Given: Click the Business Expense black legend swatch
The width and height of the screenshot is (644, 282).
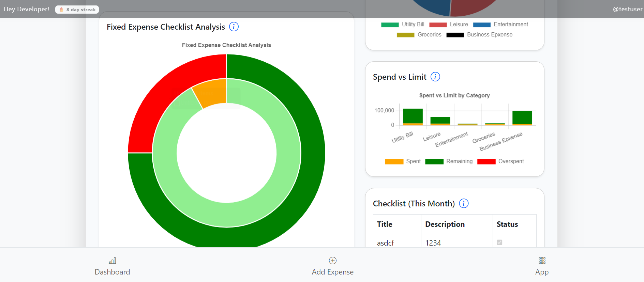Looking at the screenshot, I should pyautogui.click(x=455, y=35).
